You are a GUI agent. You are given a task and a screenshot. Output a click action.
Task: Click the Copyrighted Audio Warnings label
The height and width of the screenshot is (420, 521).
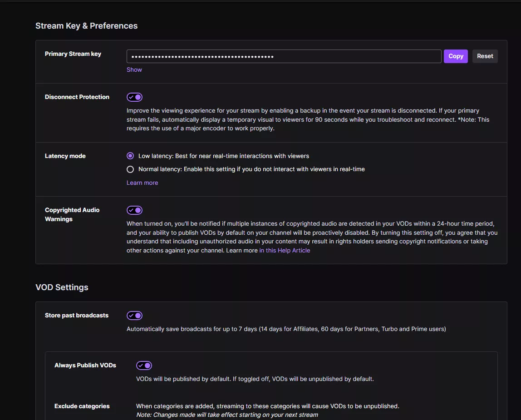[x=72, y=214]
